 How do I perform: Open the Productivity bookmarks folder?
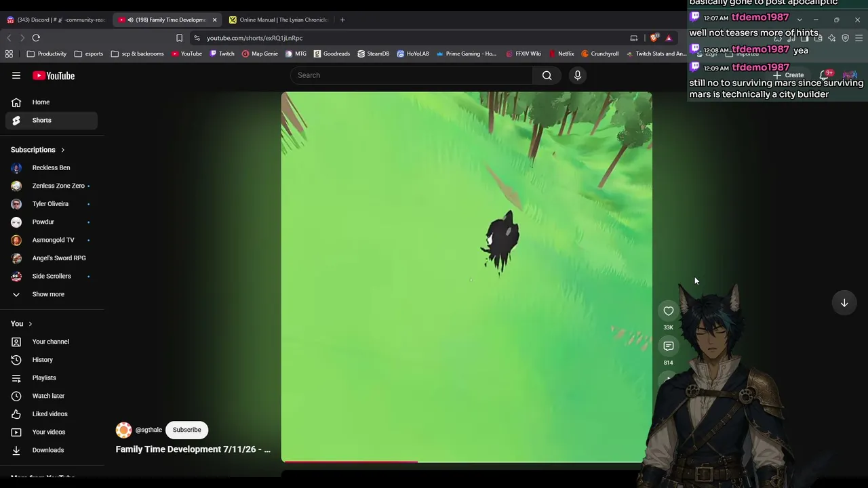tap(46, 54)
